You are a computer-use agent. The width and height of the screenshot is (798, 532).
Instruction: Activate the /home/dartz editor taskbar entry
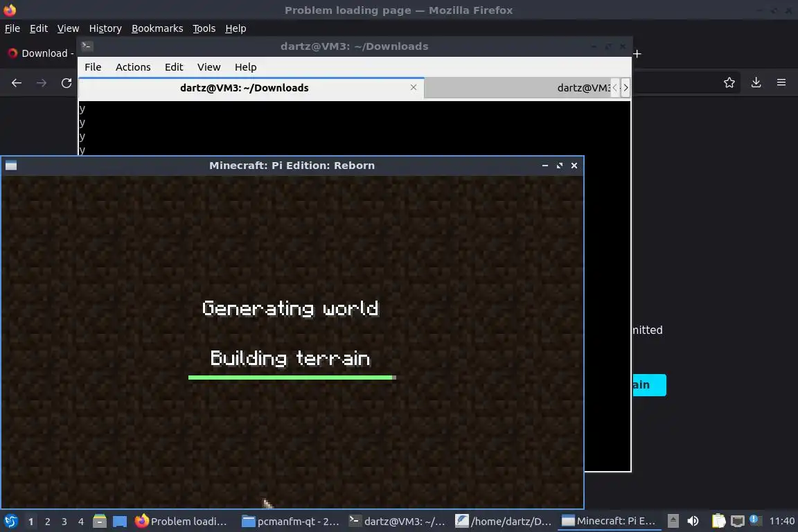click(504, 522)
